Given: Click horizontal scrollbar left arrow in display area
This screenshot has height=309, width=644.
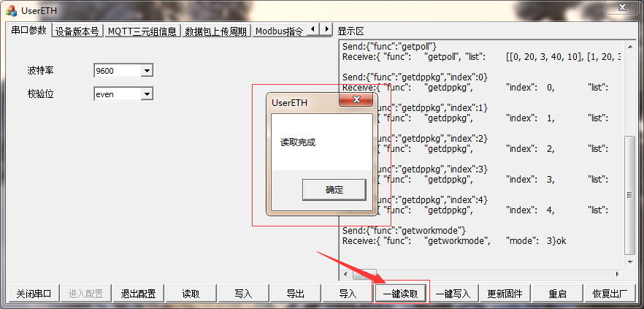Looking at the screenshot, I should tap(345, 274).
